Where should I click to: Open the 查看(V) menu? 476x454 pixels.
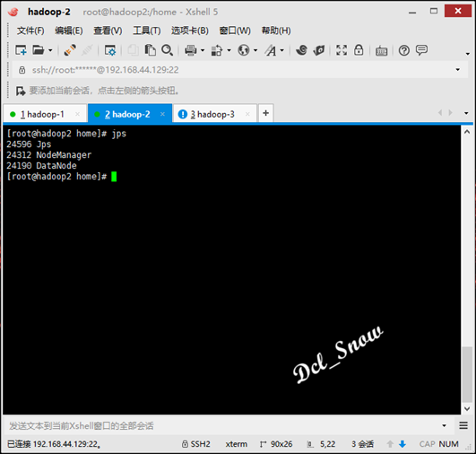pos(108,31)
